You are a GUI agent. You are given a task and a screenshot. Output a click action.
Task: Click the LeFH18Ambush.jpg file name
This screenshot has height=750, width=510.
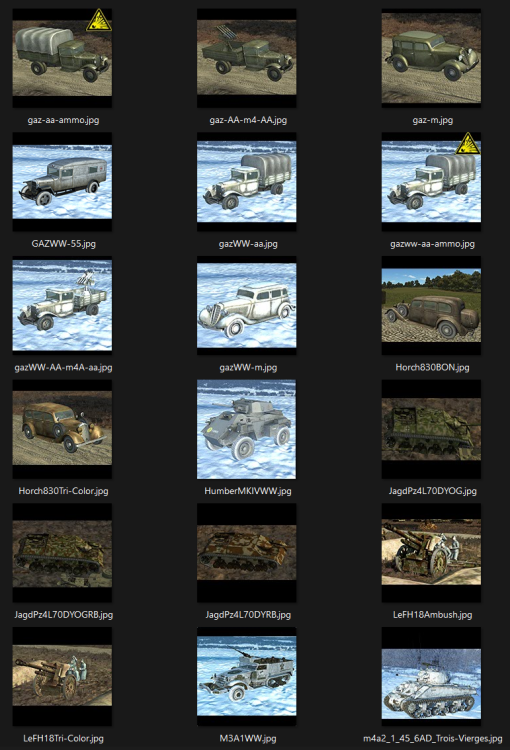(x=432, y=615)
